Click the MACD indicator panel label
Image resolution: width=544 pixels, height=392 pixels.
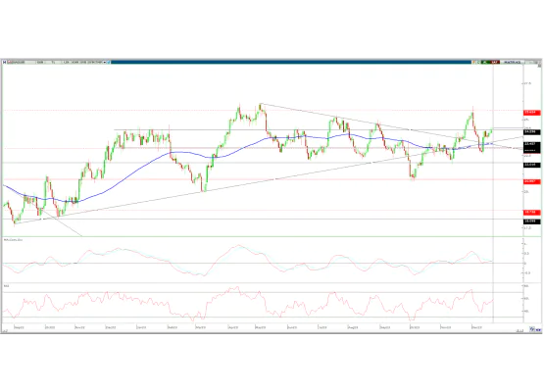(13, 240)
